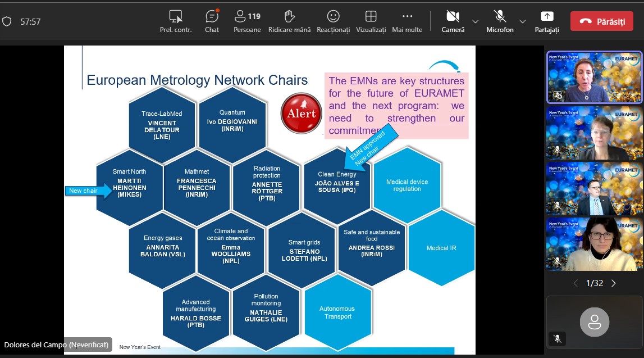Click the muted microphone icon on self-view
Viewport: 644px width, 358px height.
[x=557, y=338]
